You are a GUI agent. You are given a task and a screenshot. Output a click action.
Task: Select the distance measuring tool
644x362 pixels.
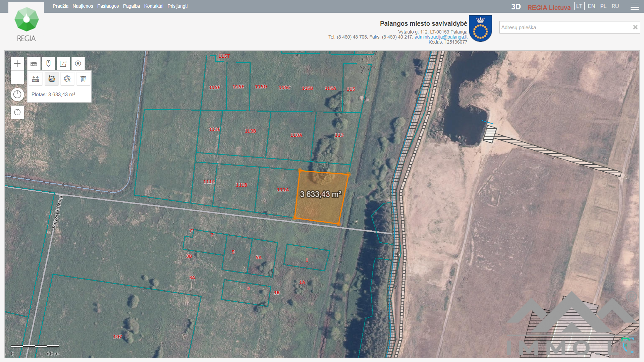click(36, 79)
